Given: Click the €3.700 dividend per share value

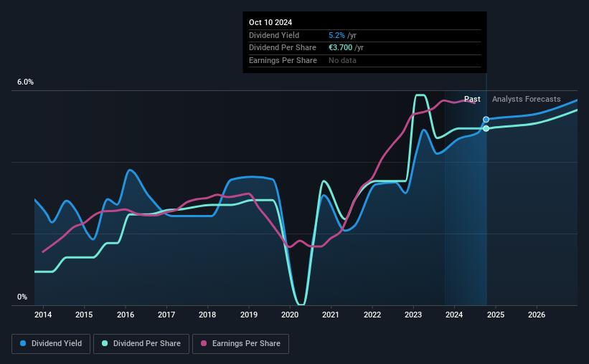Looking at the screenshot, I should (340, 48).
